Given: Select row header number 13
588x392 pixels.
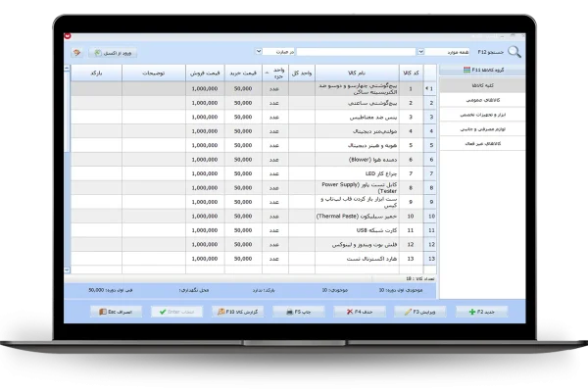Looking at the screenshot, I should [x=430, y=259].
